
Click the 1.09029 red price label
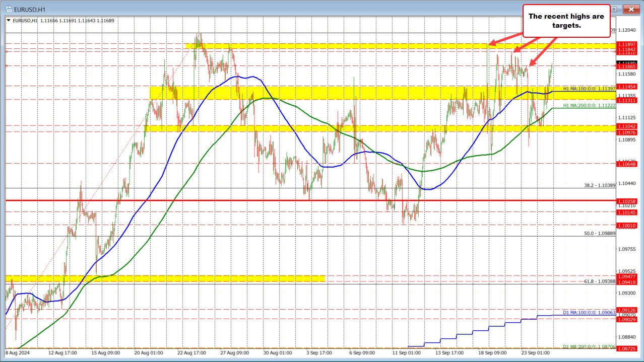click(x=626, y=319)
